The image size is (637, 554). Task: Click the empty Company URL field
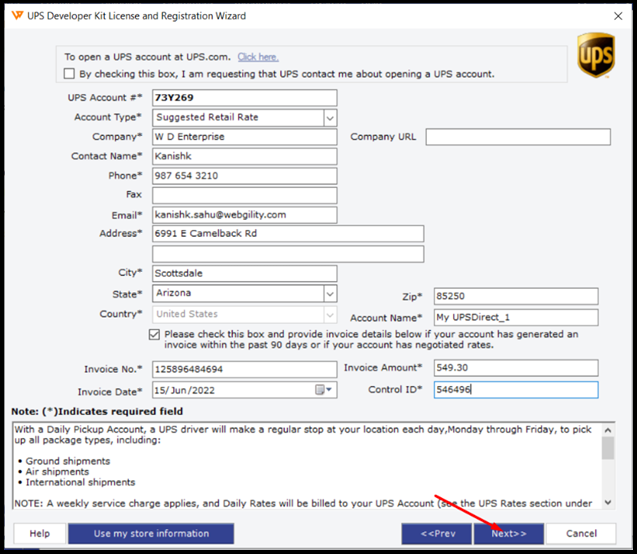[518, 137]
